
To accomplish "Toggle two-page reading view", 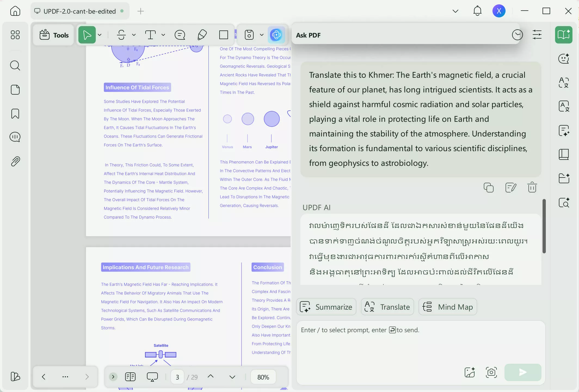I will 130,377.
